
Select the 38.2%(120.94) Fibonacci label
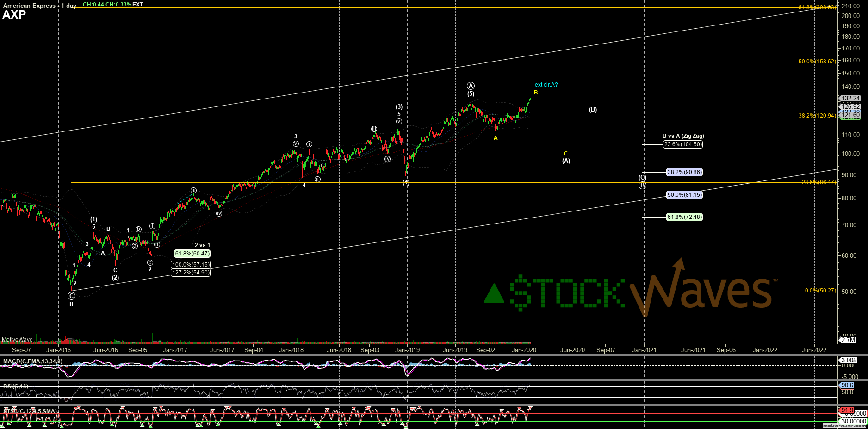[817, 116]
